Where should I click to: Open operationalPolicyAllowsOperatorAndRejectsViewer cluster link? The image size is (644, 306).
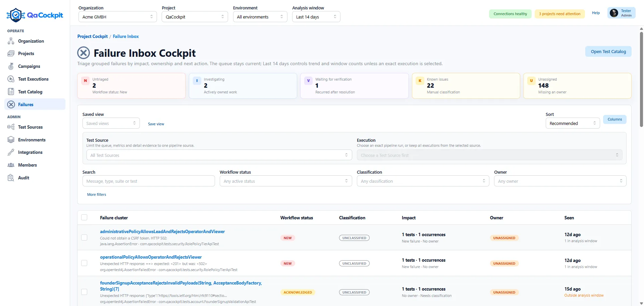tap(151, 257)
